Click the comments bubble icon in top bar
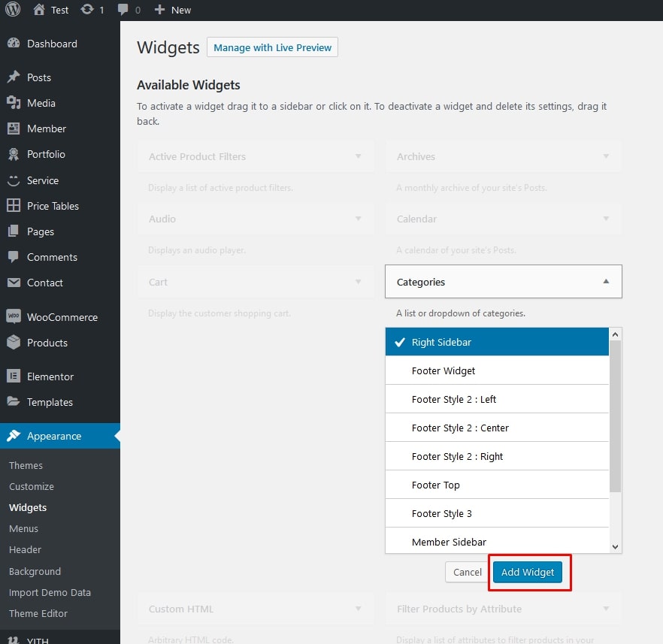 [122, 10]
